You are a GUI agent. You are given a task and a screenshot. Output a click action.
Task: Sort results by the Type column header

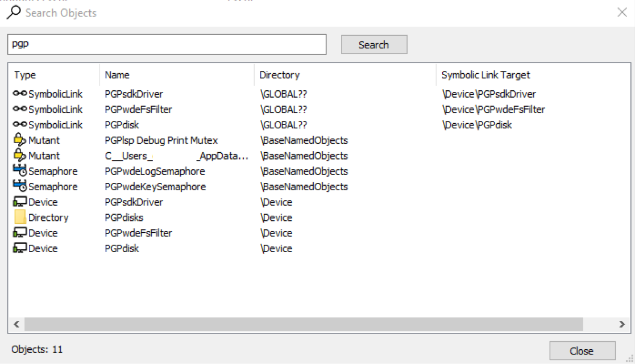54,75
